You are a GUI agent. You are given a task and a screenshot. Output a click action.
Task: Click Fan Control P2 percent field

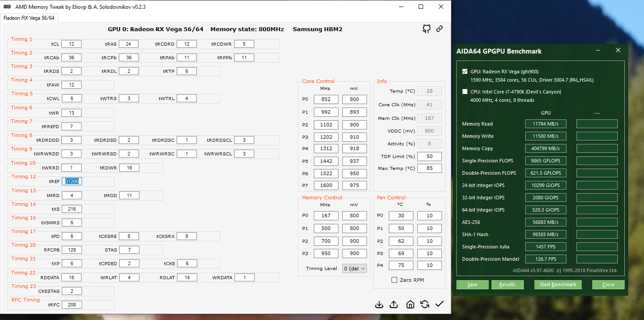pos(429,241)
